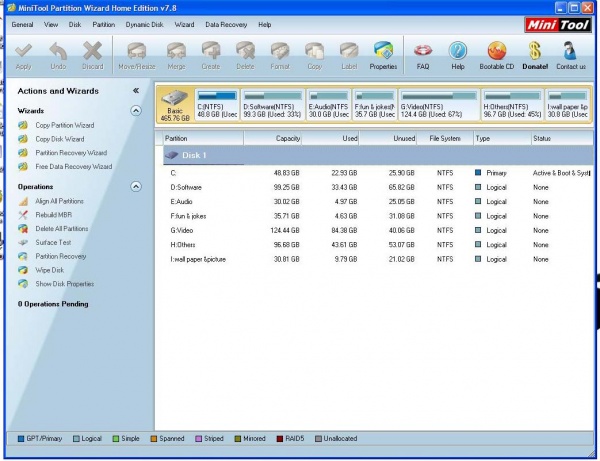
Task: Collapse the Actions and Wizards panel
Action: click(136, 90)
